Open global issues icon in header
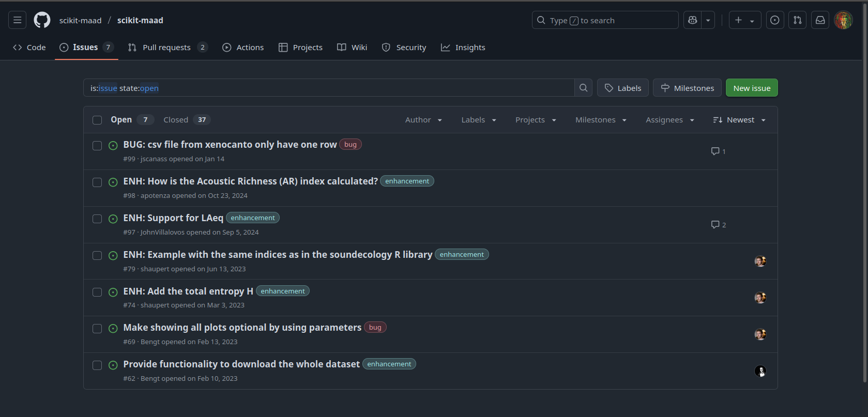The width and height of the screenshot is (868, 417). coord(774,20)
